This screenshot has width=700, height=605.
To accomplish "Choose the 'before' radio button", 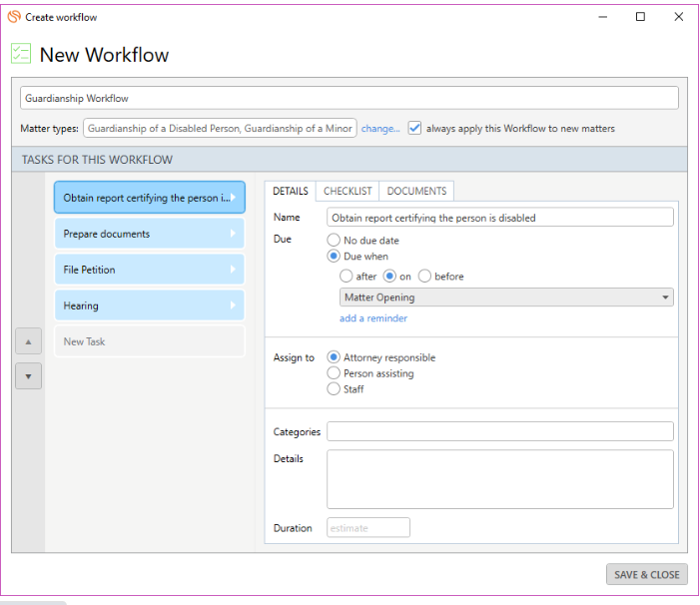I will point(424,277).
